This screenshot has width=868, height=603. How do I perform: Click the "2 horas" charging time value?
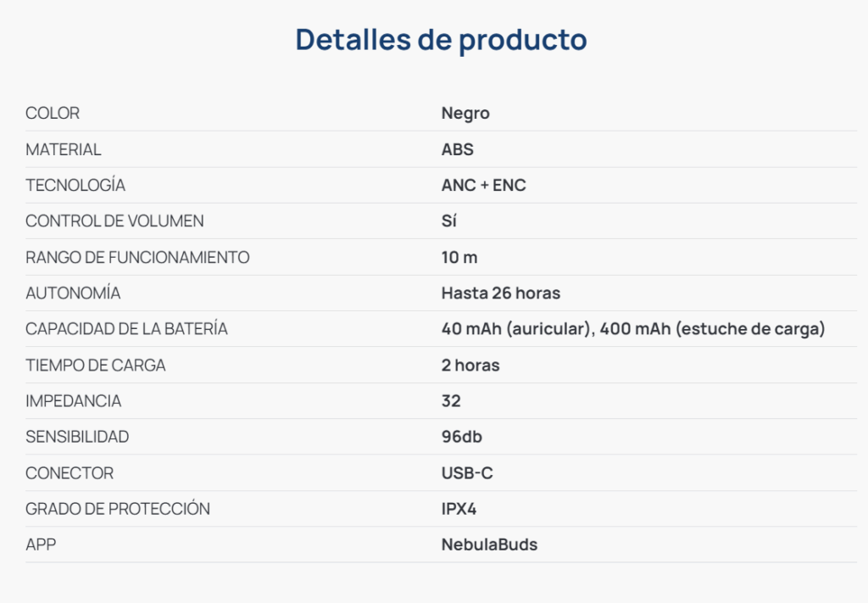(470, 366)
